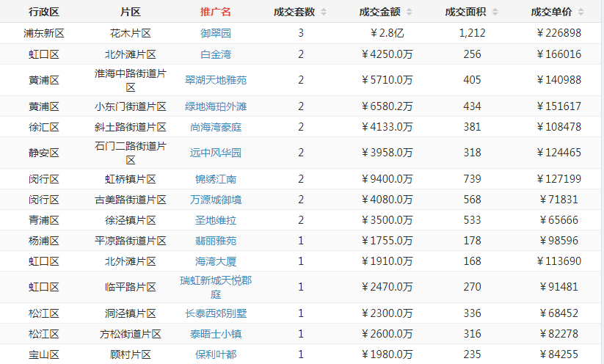Image resolution: width=604 pixels, height=364 pixels.
Task: Select the 青浦区 district cell
Action: point(43,220)
